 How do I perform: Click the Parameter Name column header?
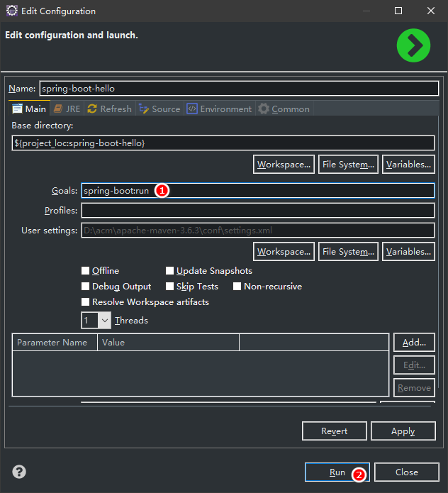(x=55, y=343)
